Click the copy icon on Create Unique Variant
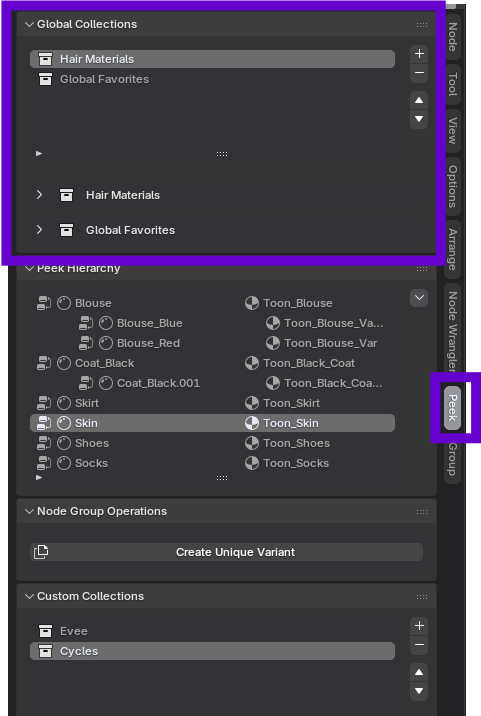481x716 pixels. point(41,552)
